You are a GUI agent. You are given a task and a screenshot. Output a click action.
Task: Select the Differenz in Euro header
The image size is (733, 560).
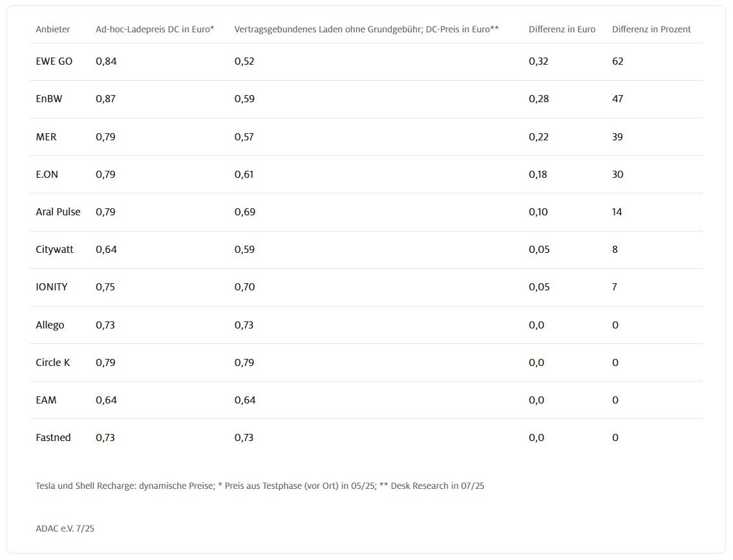click(562, 29)
